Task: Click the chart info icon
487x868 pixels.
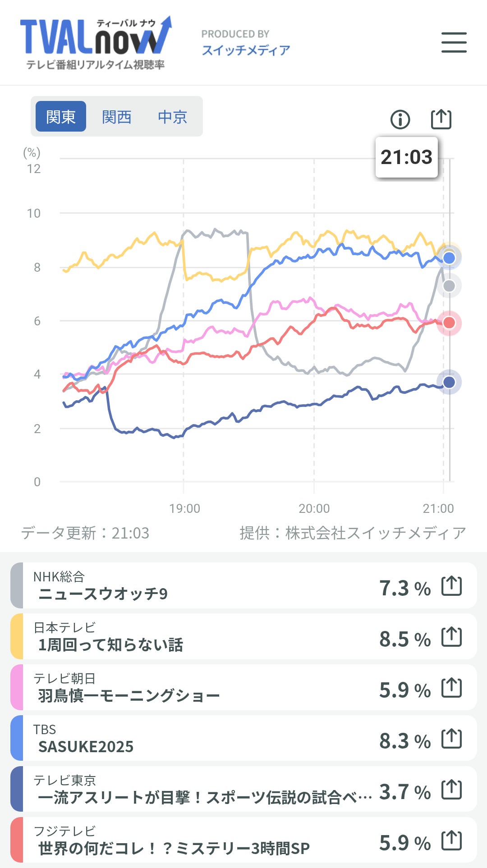Action: tap(400, 119)
